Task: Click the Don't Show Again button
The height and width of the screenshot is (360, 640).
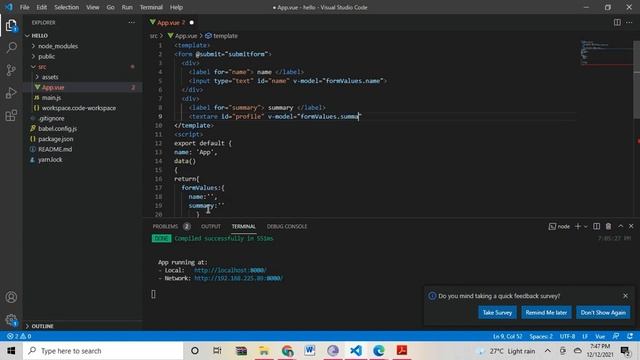Action: 603,312
